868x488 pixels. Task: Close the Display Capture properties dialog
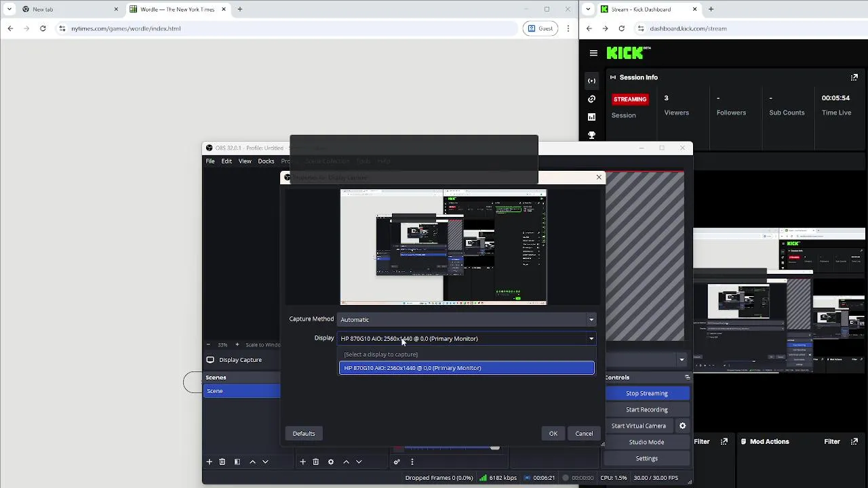pyautogui.click(x=599, y=177)
